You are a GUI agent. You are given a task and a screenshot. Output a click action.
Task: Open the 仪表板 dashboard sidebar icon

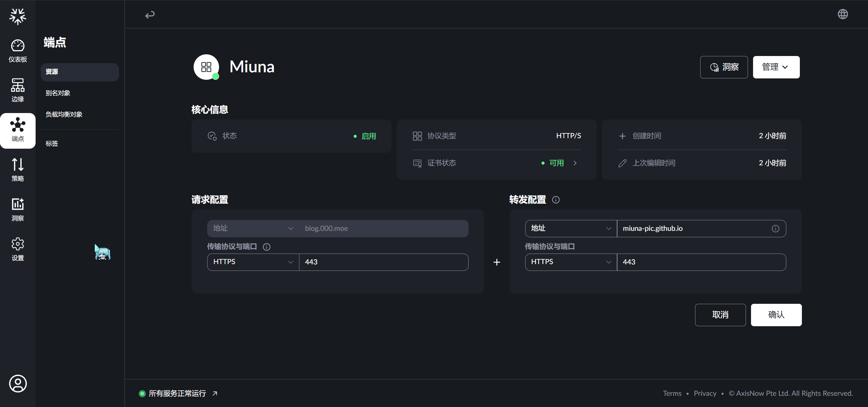coord(18,51)
